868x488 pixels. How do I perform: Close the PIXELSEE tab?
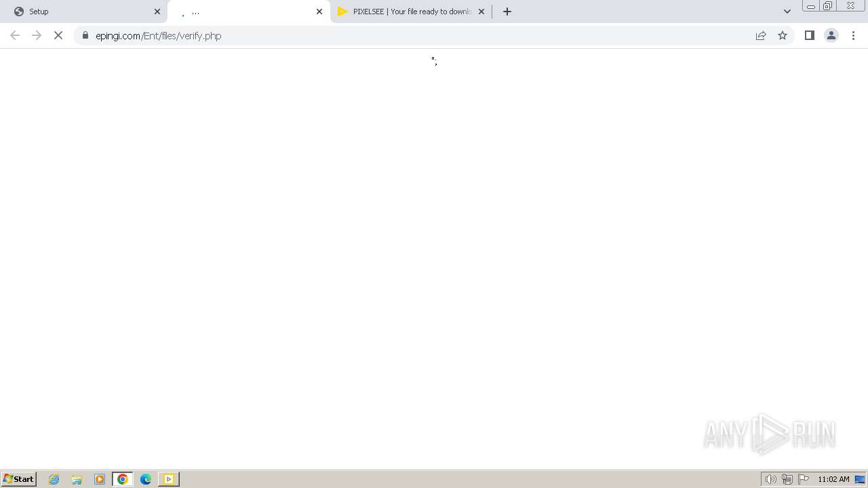pos(481,12)
